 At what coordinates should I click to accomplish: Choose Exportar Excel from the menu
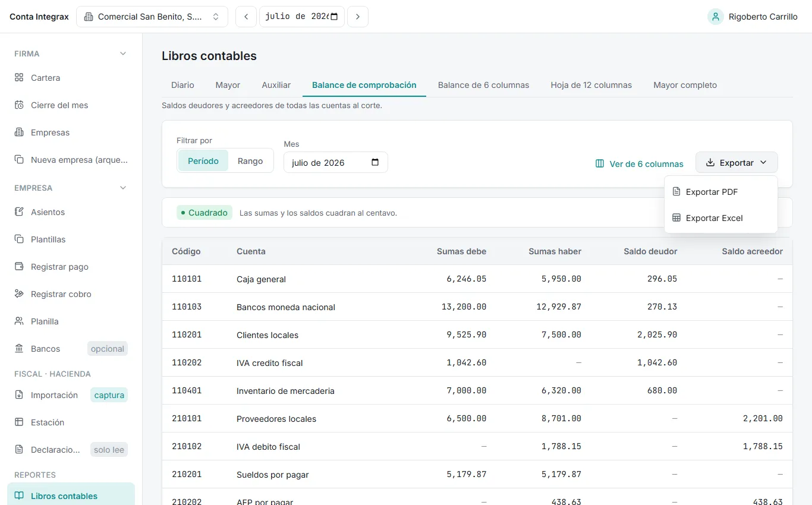pos(721,218)
